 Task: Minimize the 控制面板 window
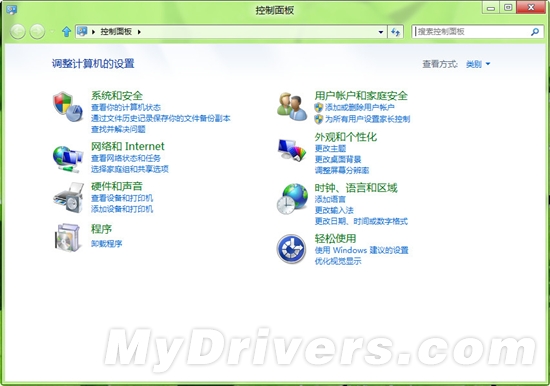pyautogui.click(x=491, y=8)
